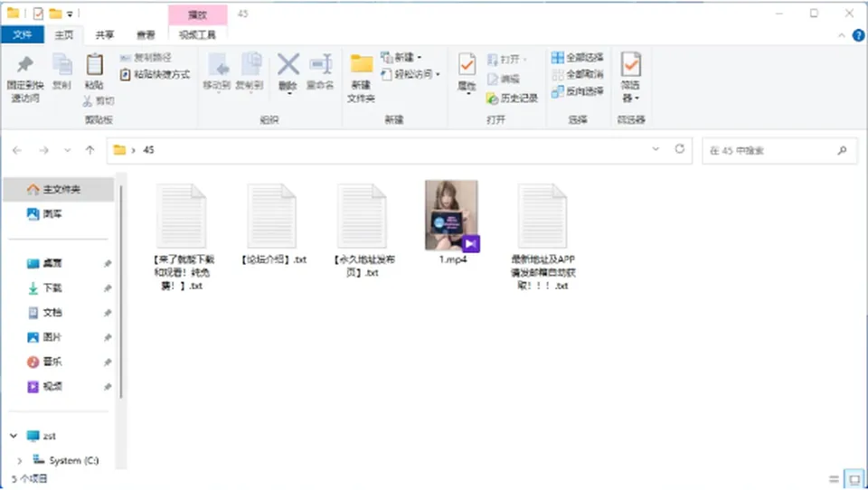This screenshot has height=490, width=868.
Task: Expand the System (C:) drive
Action: pos(19,461)
